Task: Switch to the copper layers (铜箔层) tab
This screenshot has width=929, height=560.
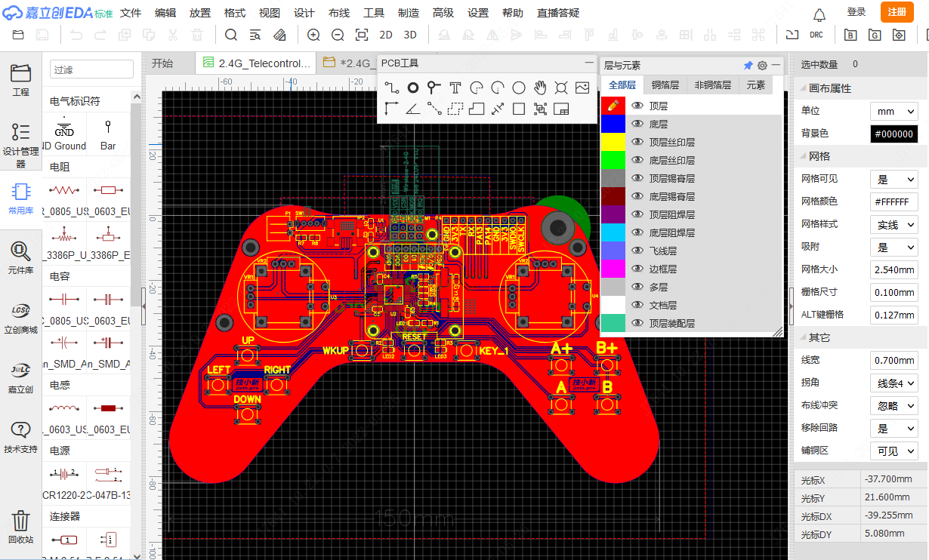Action: [x=665, y=85]
